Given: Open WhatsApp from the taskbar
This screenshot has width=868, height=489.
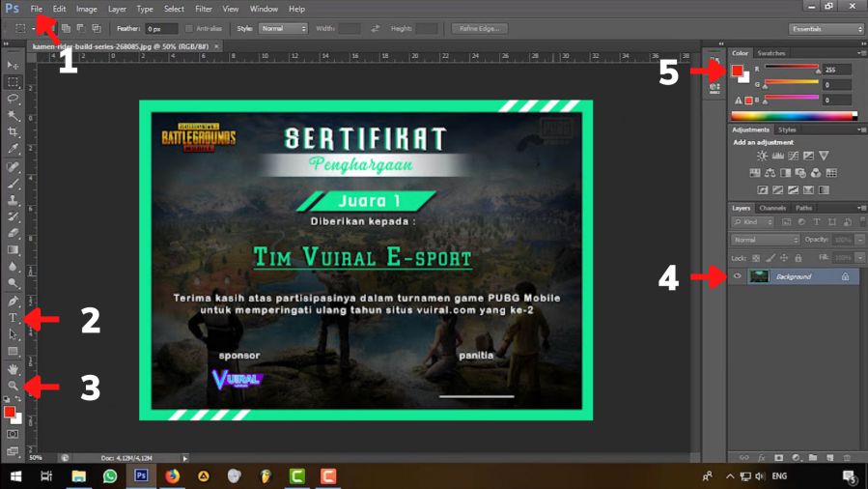Looking at the screenshot, I should (x=110, y=476).
